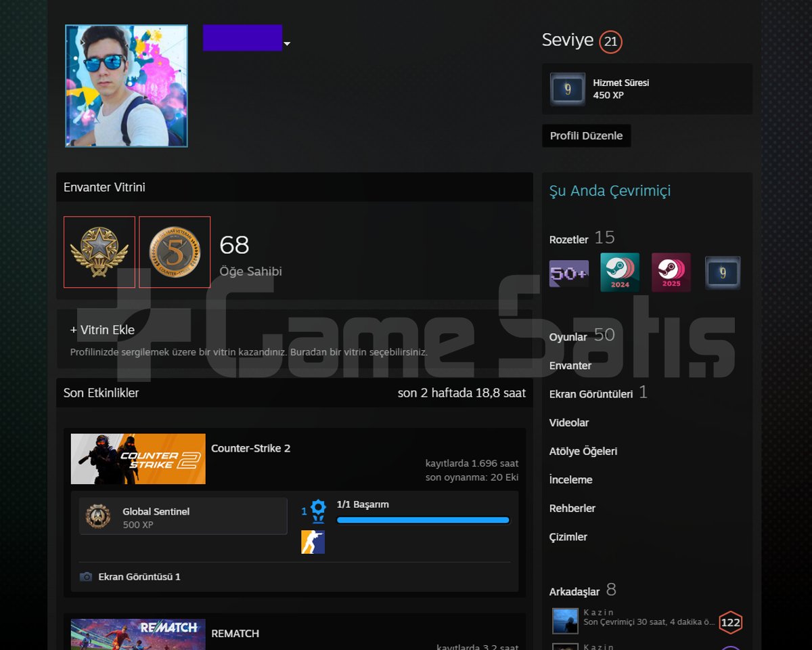Click the level 21 badge circle
Screen dimensions: 812x650
point(610,42)
